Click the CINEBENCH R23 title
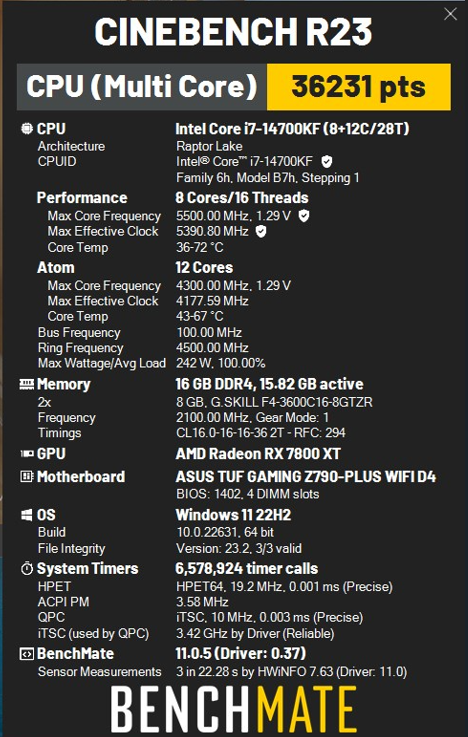The height and width of the screenshot is (737, 468). click(x=233, y=31)
